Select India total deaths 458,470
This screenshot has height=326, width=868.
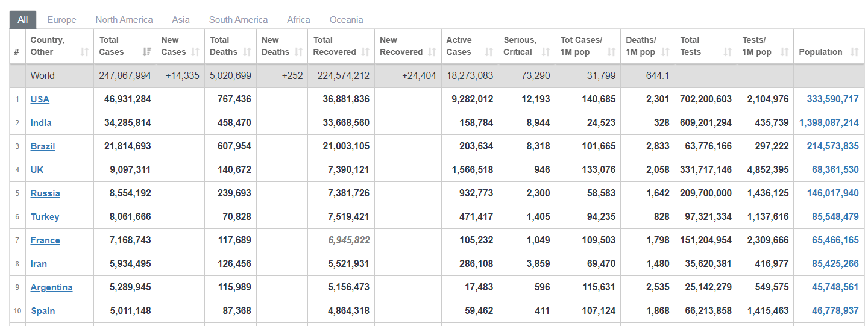coord(234,123)
